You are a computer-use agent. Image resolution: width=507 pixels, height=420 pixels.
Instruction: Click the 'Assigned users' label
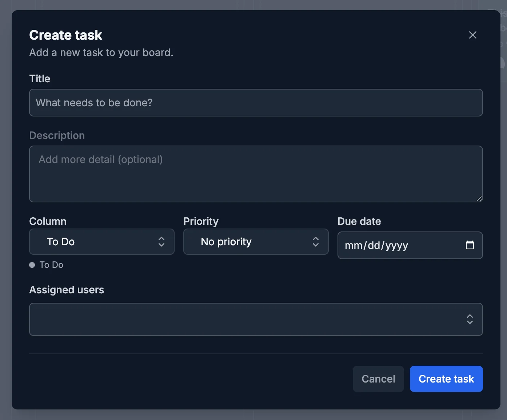(x=67, y=290)
